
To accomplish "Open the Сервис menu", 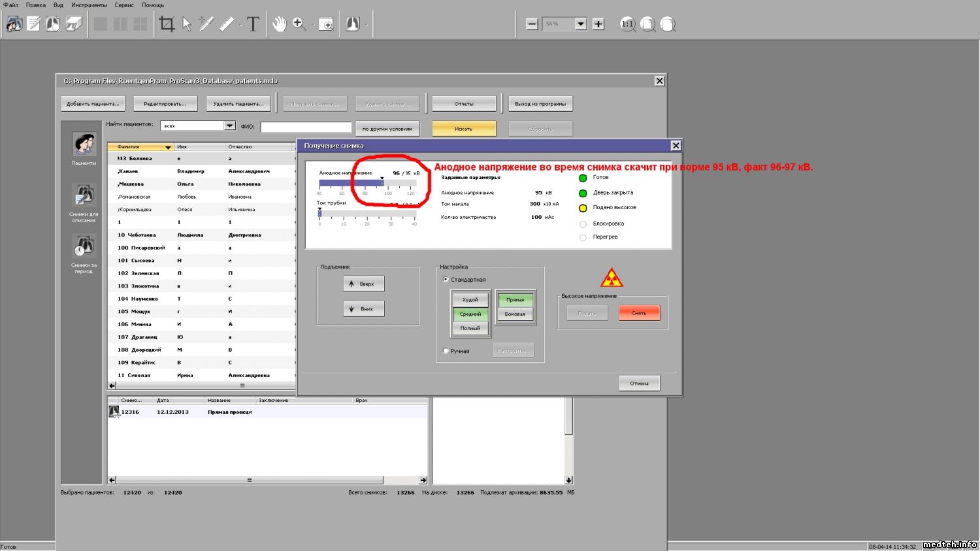I will click(124, 5).
